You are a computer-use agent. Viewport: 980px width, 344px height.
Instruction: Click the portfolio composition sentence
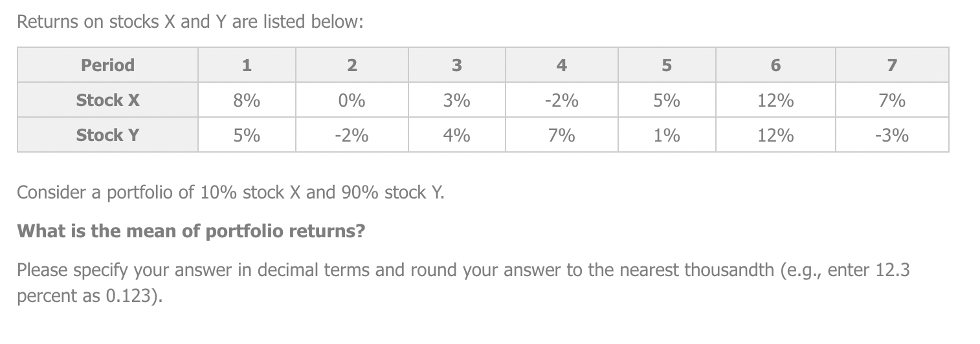click(x=230, y=192)
